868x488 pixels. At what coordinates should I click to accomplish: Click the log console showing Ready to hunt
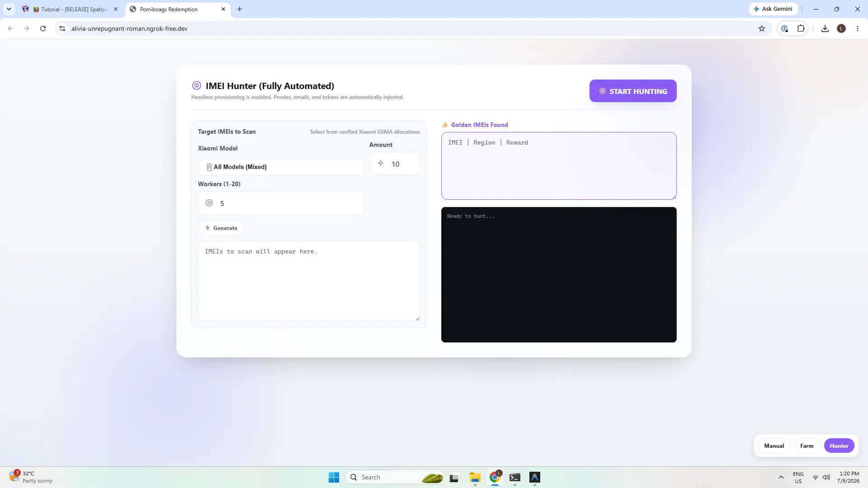pos(559,274)
